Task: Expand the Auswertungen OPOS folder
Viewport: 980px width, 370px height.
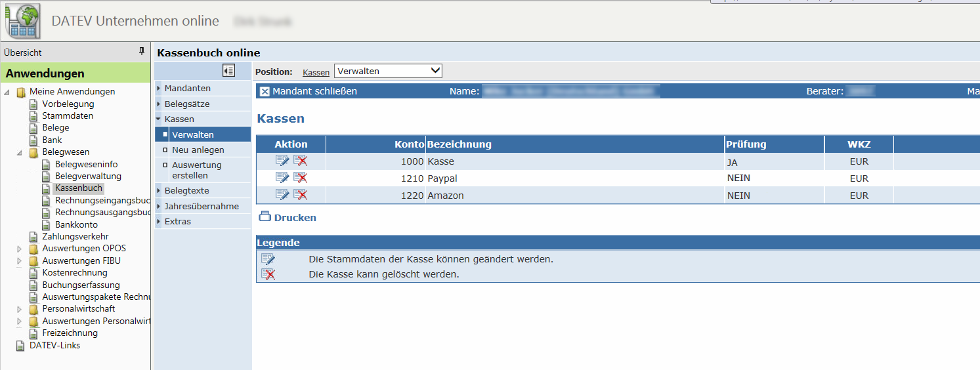Action: (x=19, y=249)
